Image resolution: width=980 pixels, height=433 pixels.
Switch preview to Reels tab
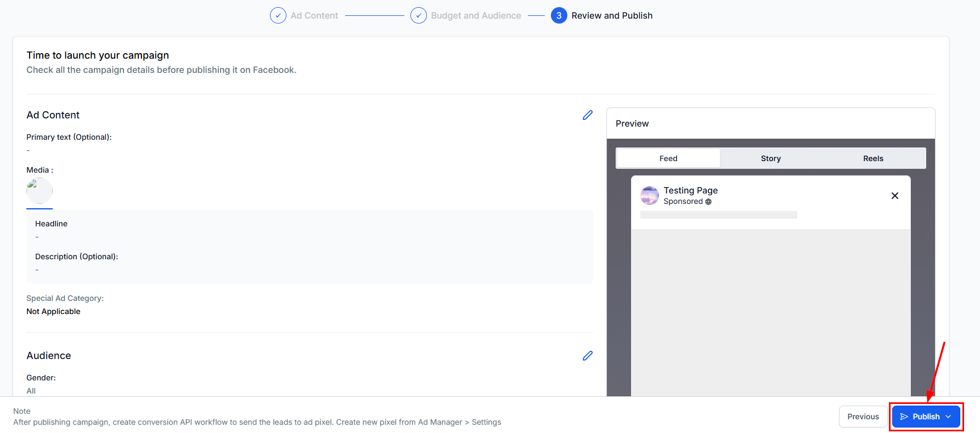pos(873,158)
